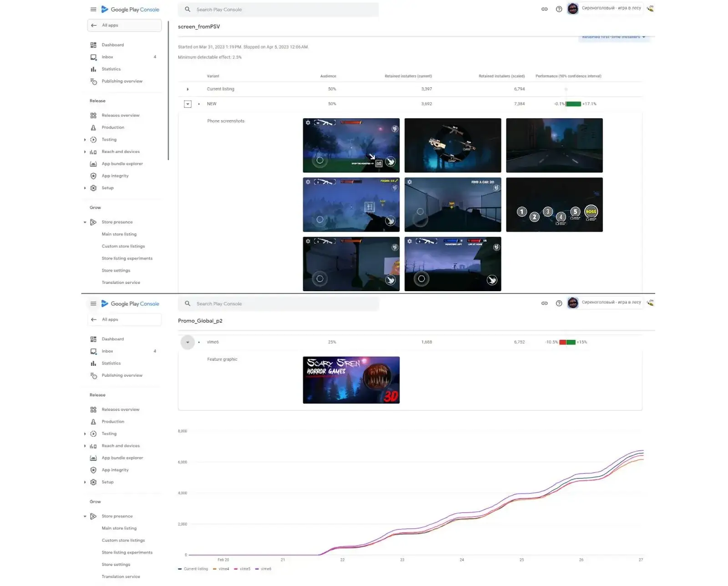This screenshot has height=586, width=728.
Task: Click Setup gear icon in Promo_Global_p2 sidebar
Action: click(x=93, y=482)
